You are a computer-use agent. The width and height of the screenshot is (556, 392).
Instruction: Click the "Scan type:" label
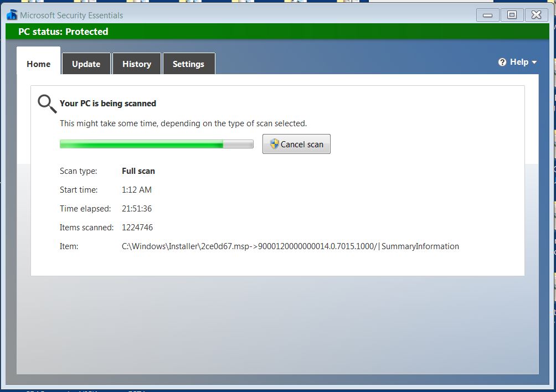click(79, 171)
